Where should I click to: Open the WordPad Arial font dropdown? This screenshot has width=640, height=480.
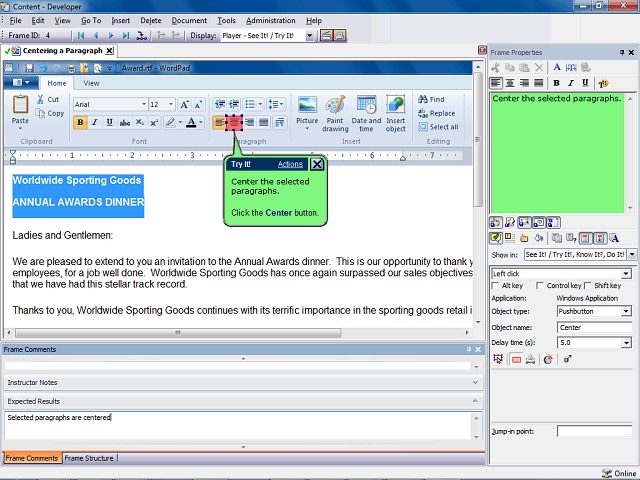pyautogui.click(x=144, y=104)
